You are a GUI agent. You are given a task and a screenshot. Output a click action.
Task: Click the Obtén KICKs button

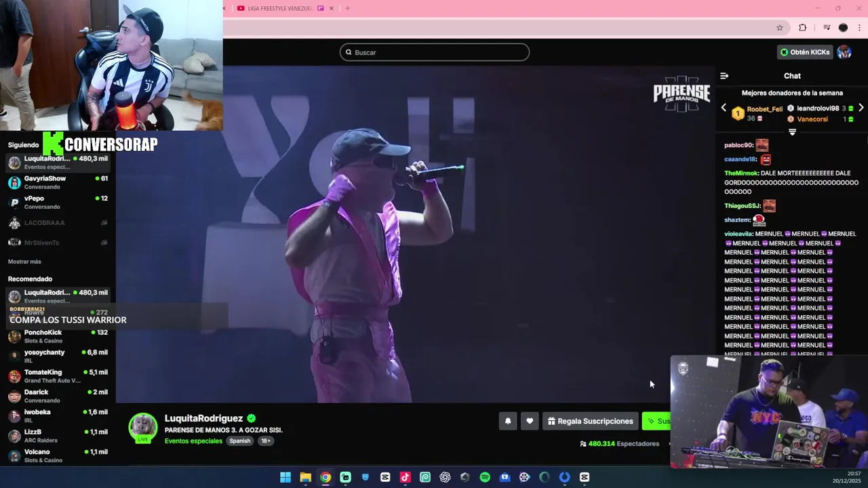coord(805,52)
